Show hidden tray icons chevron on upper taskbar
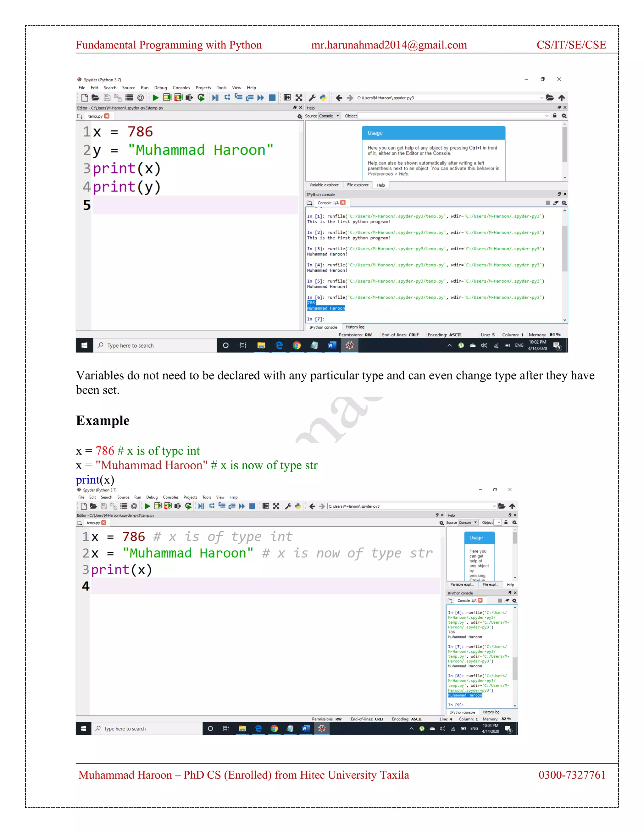Image resolution: width=644 pixels, height=833 pixels. [x=449, y=345]
